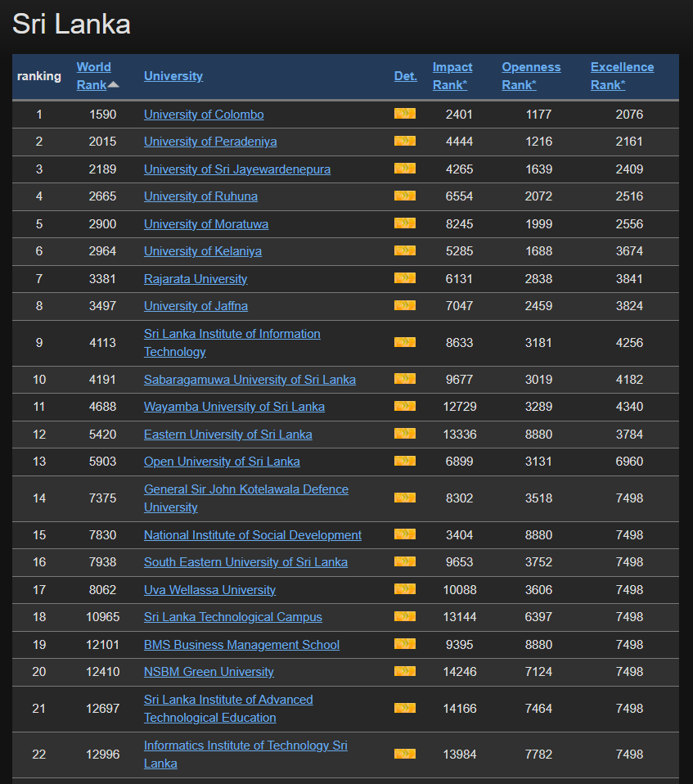The width and height of the screenshot is (693, 784).
Task: Click details icon for South Eastern University
Action: (x=404, y=562)
